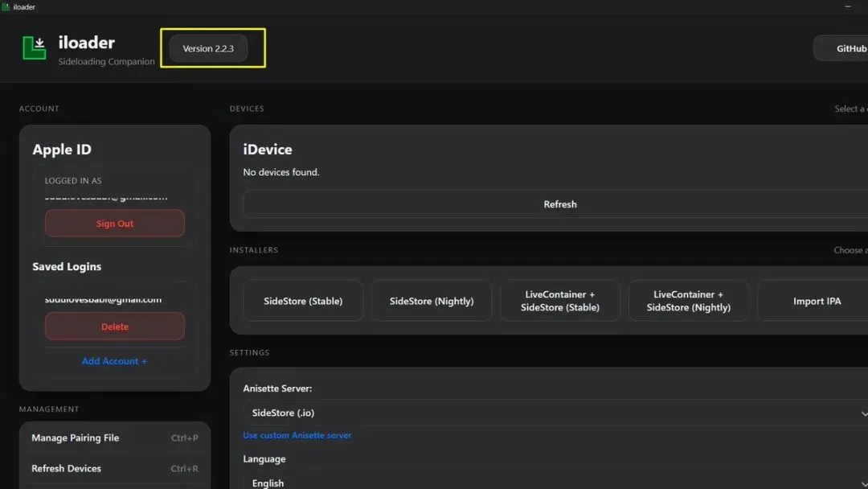Open Manage Pairing File

click(115, 438)
